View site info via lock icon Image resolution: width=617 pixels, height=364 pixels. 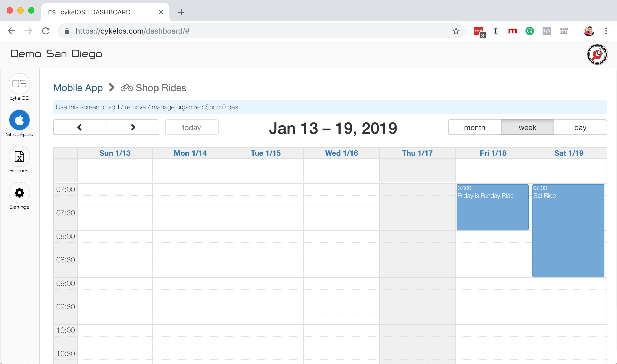point(67,31)
